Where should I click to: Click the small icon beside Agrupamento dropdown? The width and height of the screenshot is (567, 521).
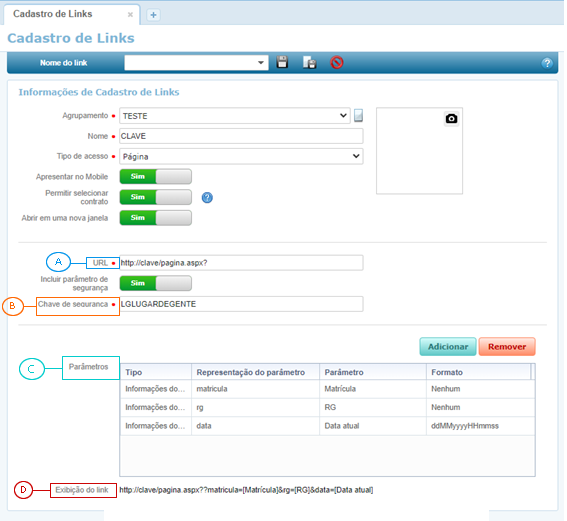point(358,116)
